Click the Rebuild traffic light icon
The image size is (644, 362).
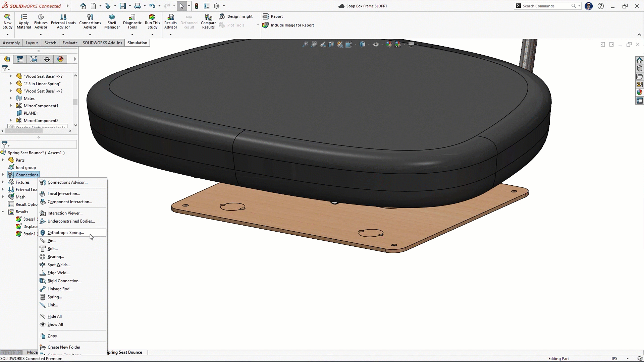(197, 6)
